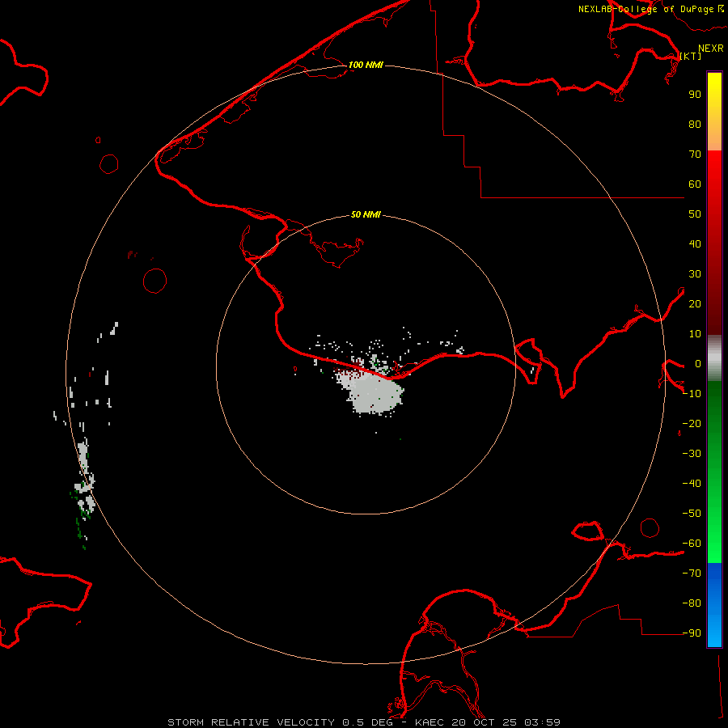Image resolution: width=728 pixels, height=728 pixels.
Task: Select the 10 value on velocity scale
Action: (x=695, y=334)
